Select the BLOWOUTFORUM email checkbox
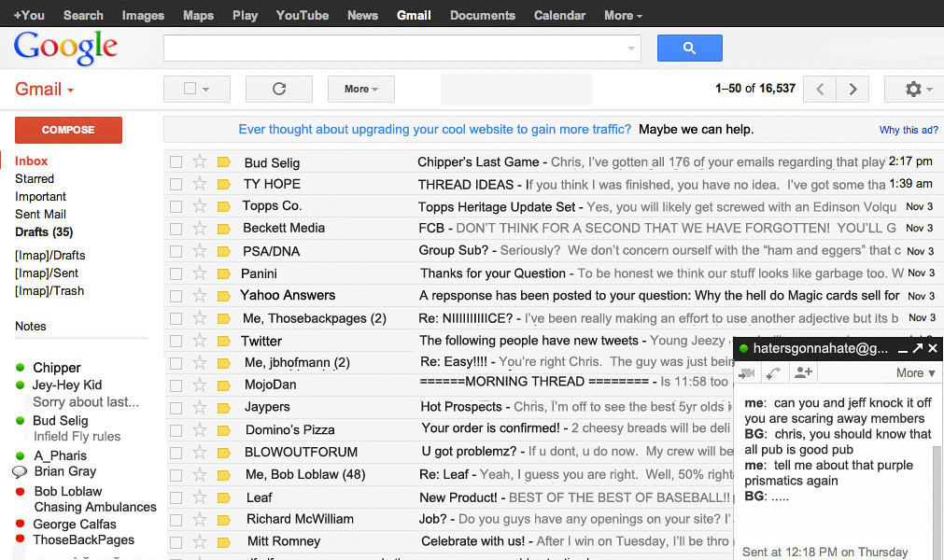Image resolution: width=944 pixels, height=560 pixels. [x=176, y=453]
